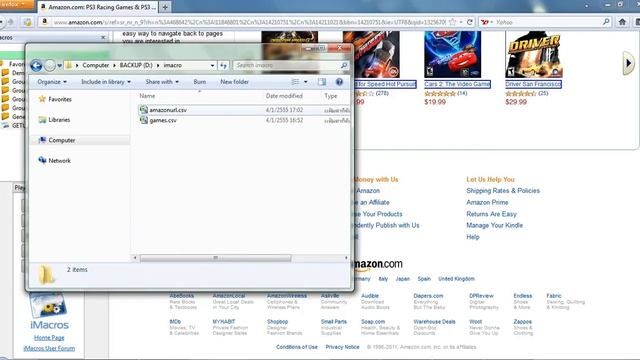Viewport: 640px width, 360px height.
Task: Select the Amazon.com PS3 Racing Games tab
Action: [x=98, y=7]
